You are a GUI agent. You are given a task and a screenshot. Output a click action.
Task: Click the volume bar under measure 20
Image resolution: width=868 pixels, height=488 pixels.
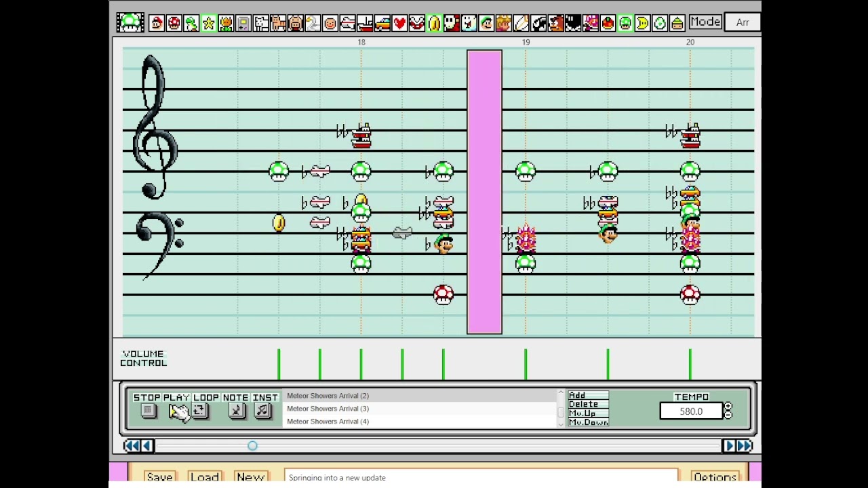[690, 364]
